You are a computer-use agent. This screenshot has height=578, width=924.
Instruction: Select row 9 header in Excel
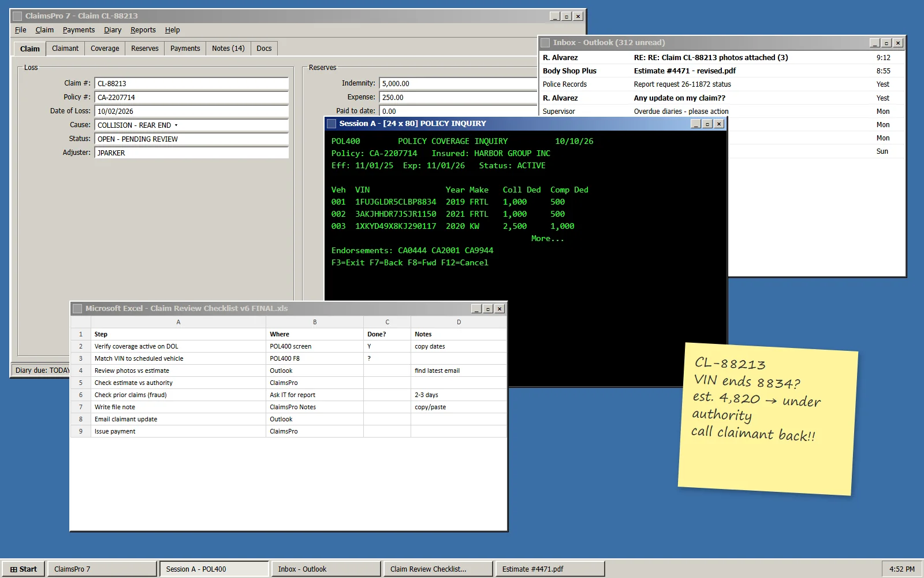point(81,431)
